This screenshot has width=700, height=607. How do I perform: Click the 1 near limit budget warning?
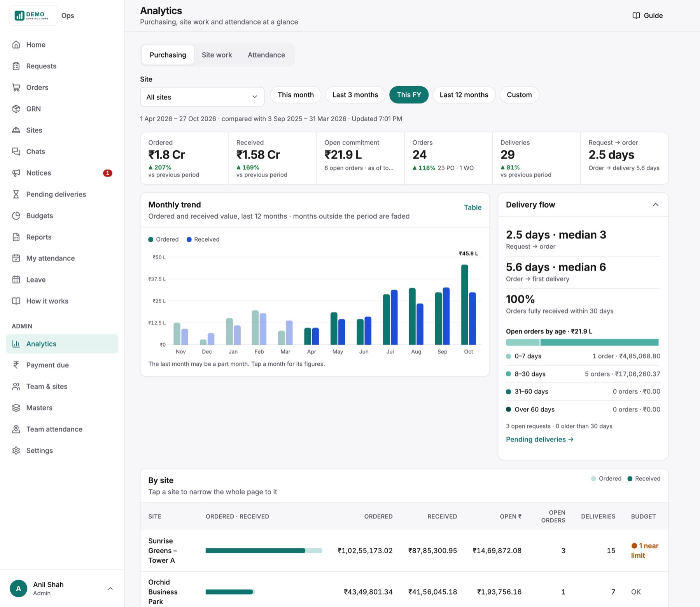[x=645, y=551]
